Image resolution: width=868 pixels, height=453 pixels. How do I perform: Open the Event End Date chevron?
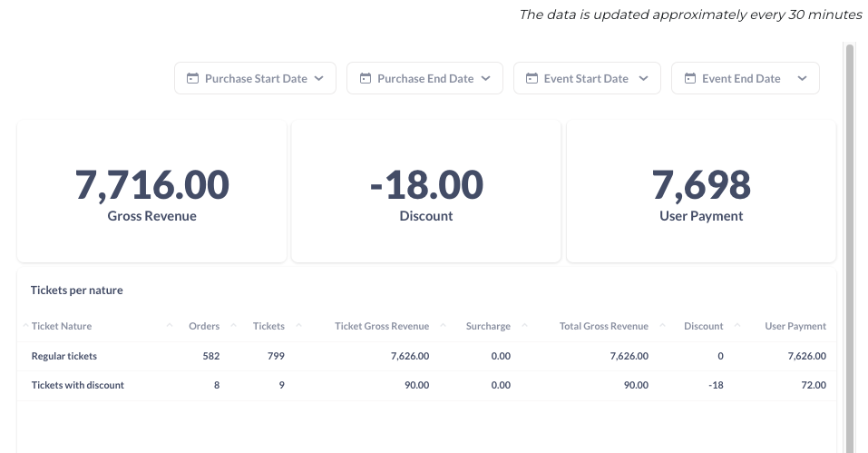tap(802, 78)
